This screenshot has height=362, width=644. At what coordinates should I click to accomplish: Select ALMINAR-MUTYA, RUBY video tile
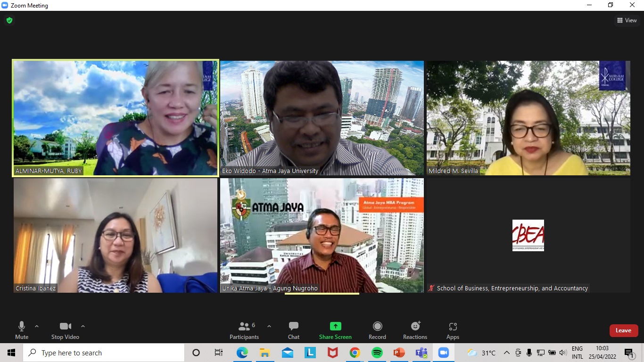coord(116,118)
